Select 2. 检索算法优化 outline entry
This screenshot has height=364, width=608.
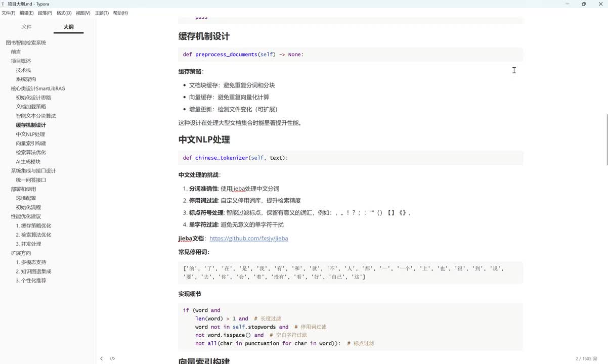[x=33, y=235]
